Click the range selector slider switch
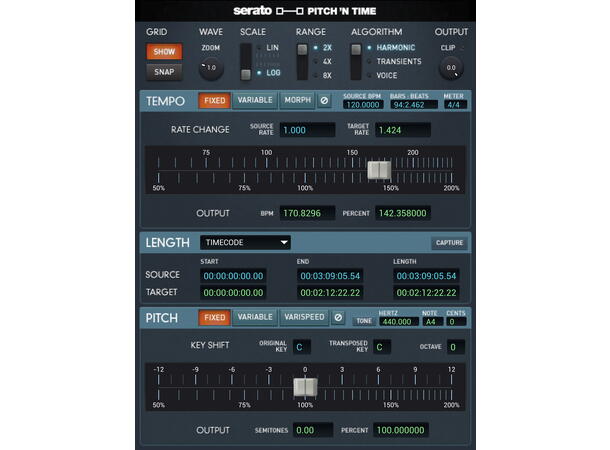 click(302, 62)
